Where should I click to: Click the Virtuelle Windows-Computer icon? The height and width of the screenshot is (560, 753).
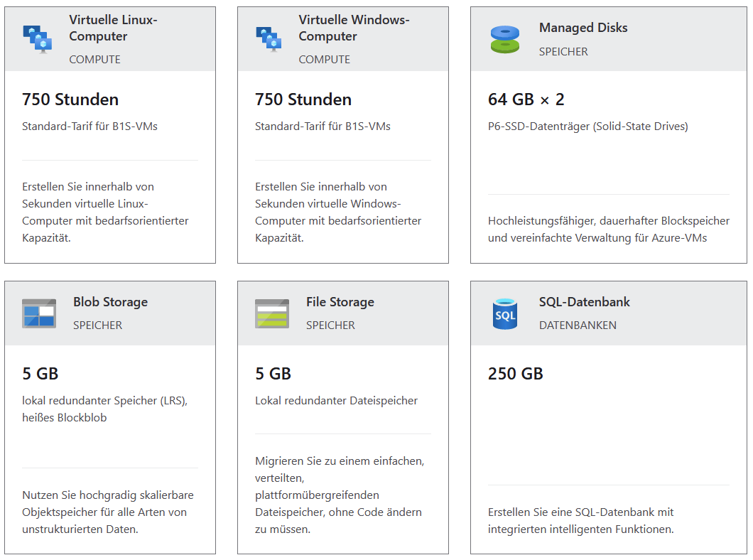(269, 39)
